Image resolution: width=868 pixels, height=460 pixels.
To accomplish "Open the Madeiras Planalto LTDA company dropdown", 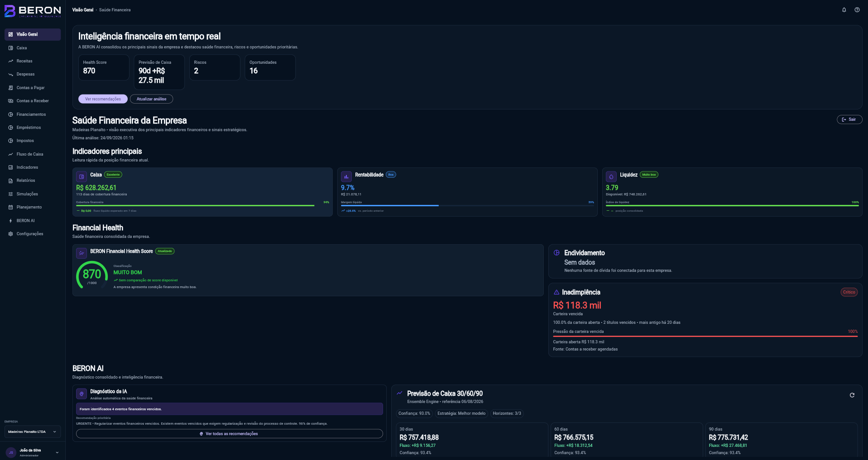I will 33,432.
